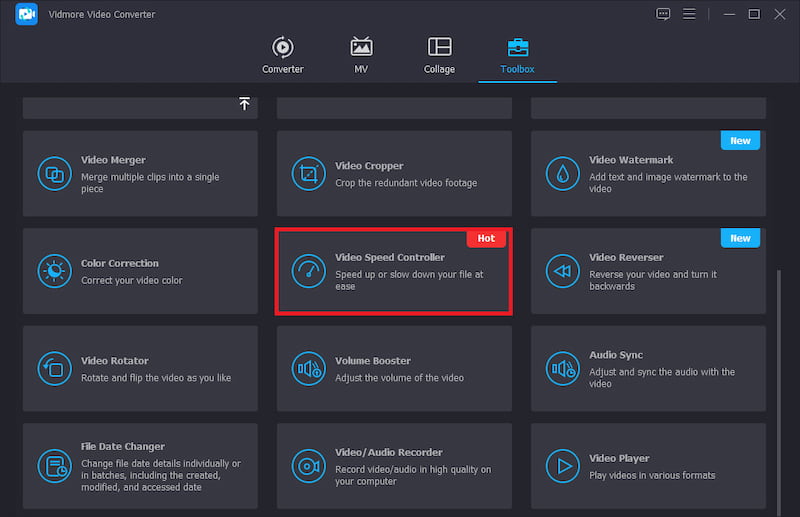800x517 pixels.
Task: Switch to the Converter tab
Action: (283, 56)
